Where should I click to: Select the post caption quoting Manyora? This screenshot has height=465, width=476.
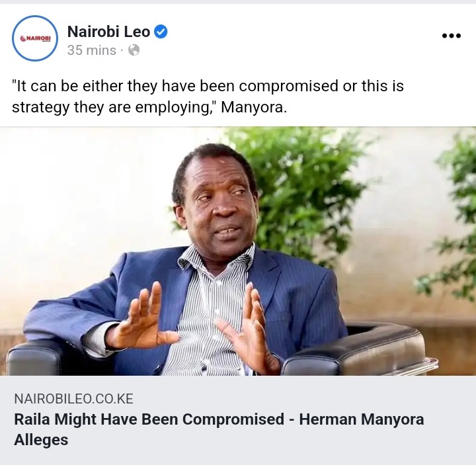coord(208,97)
